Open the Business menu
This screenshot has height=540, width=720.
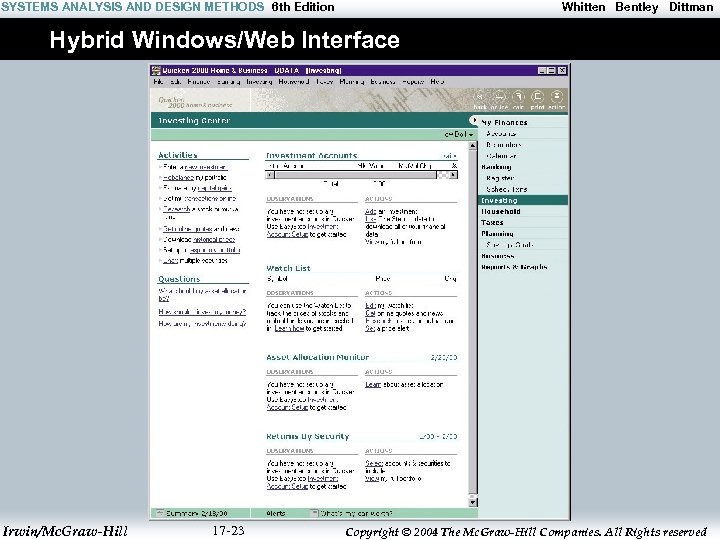(382, 82)
